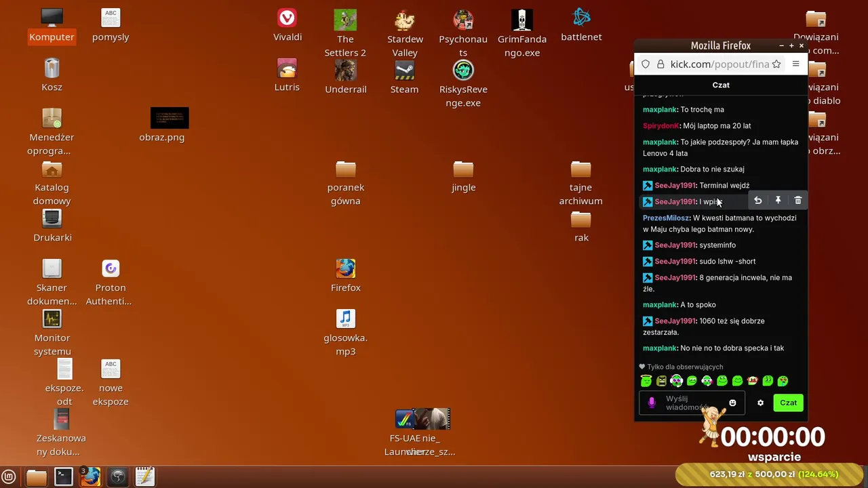Click the Czat header in chat popout
The height and width of the screenshot is (488, 868).
point(721,85)
